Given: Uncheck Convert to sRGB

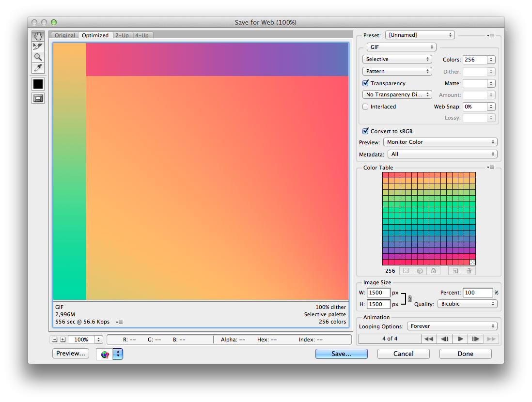Looking at the screenshot, I should coord(365,131).
